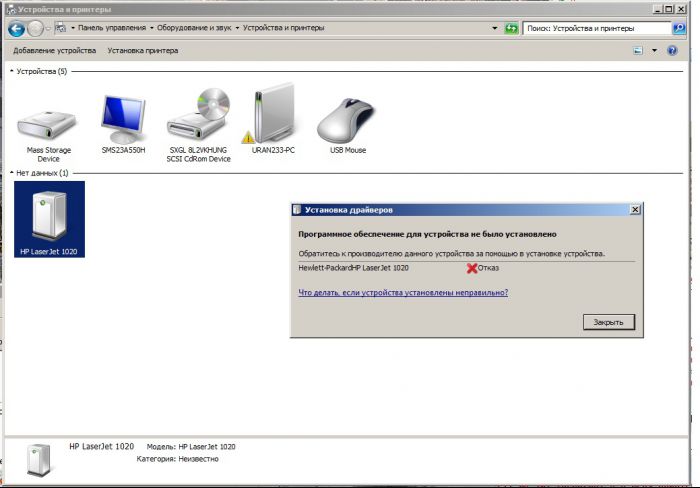Select the SMS23A550H monitor icon
Screen dimensions: 700x488
(123, 119)
